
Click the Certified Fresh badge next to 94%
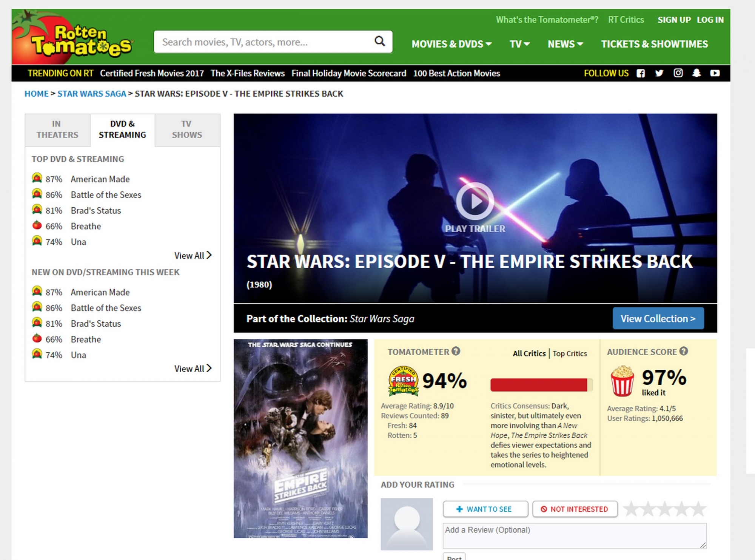[403, 380]
